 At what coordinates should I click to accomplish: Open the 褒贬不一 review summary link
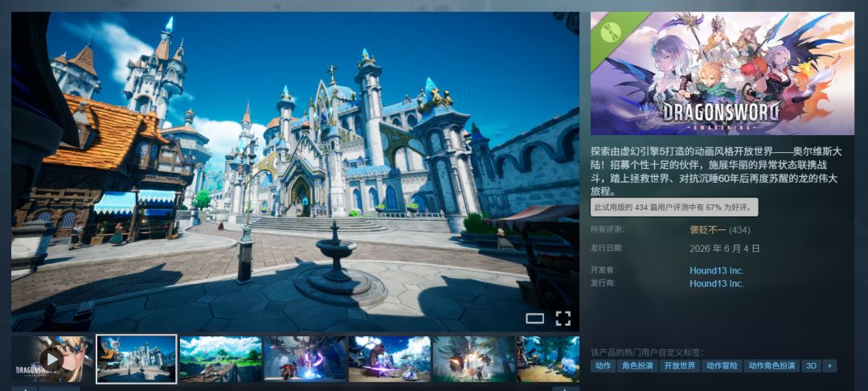(x=707, y=230)
